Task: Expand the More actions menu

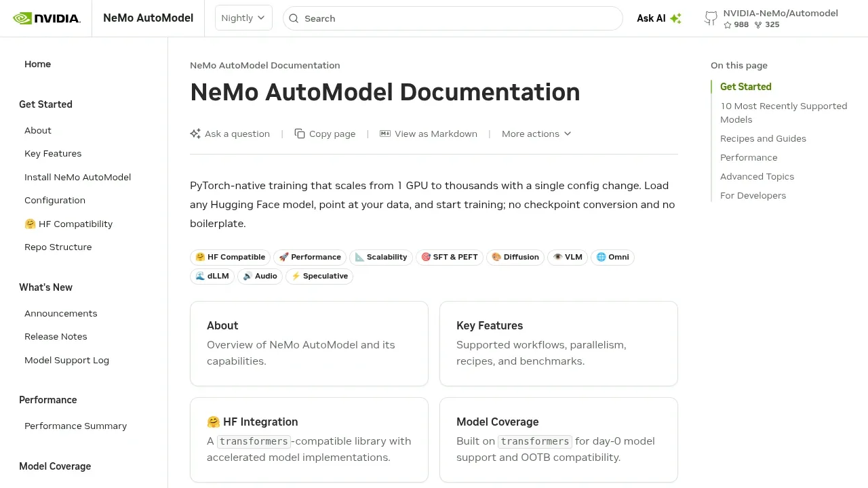Action: click(536, 134)
